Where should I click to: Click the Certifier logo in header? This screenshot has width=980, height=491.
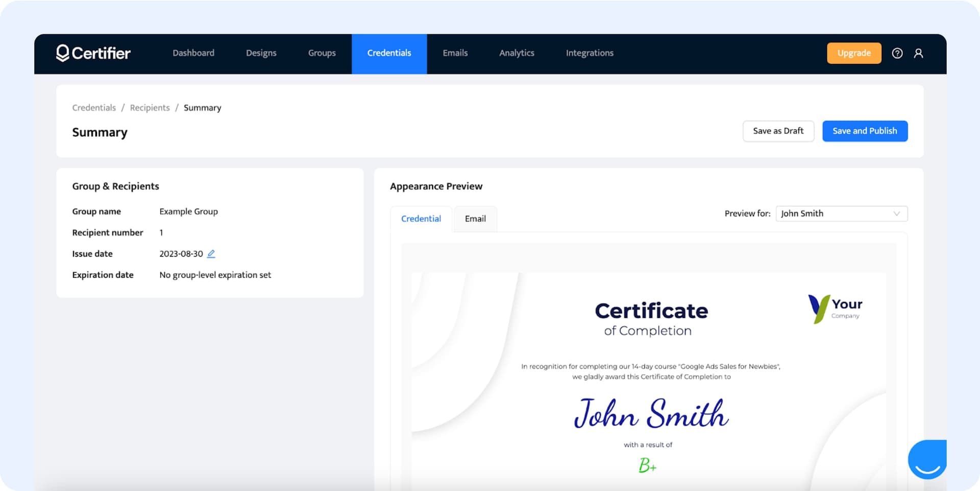(x=93, y=53)
